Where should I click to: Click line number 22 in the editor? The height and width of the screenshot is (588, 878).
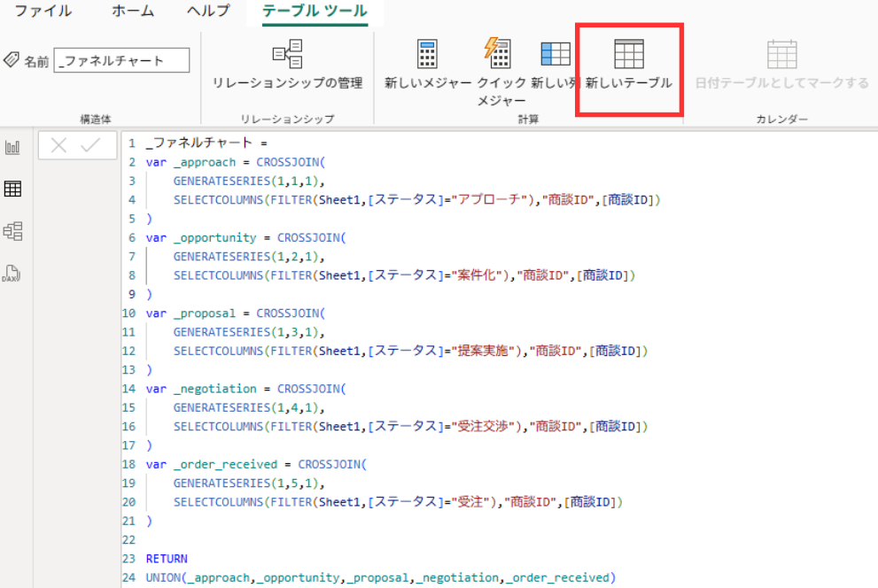(128, 540)
